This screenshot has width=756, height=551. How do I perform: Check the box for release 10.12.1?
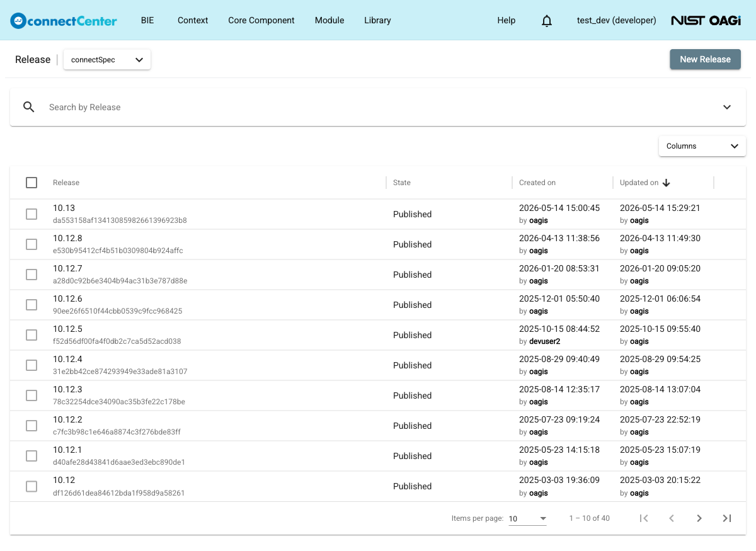(x=31, y=456)
